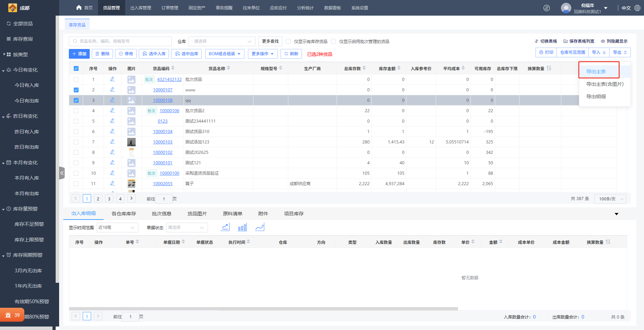Click the area trend chart icon
644x330 pixels.
coord(260,227)
